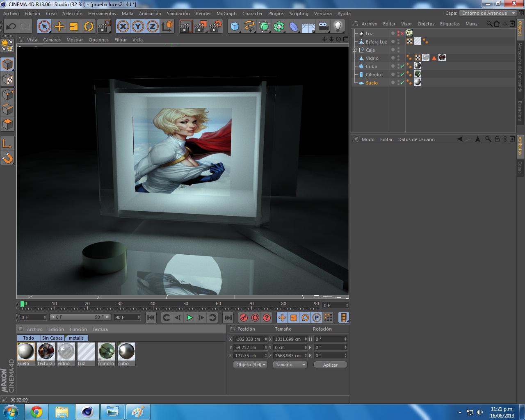The width and height of the screenshot is (525, 420).
Task: Add a Camera object
Action: pos(323,27)
